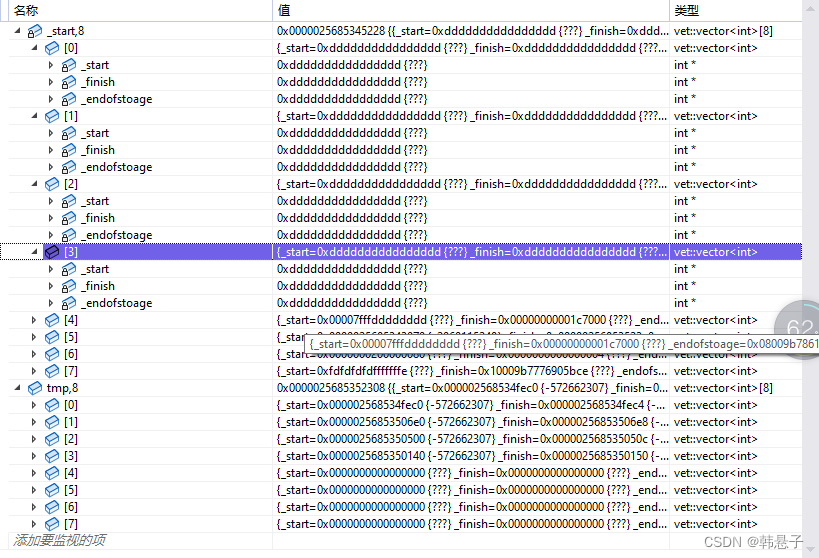The height and width of the screenshot is (558, 819).
Task: Expand element [7] under tmp,8
Action: 34,524
